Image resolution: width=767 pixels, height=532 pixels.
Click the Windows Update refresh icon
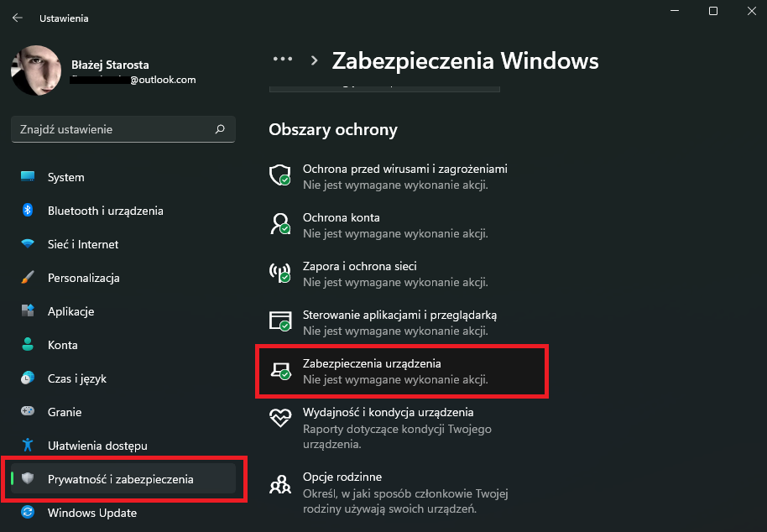(x=28, y=512)
